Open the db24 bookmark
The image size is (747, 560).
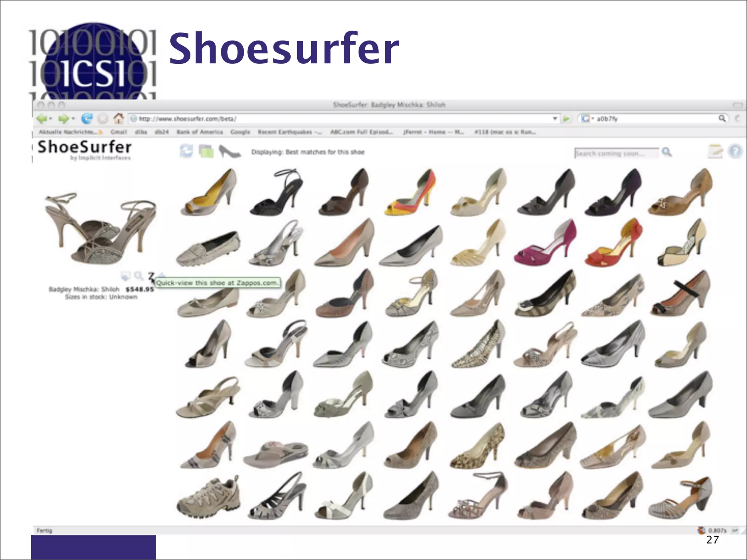162,132
